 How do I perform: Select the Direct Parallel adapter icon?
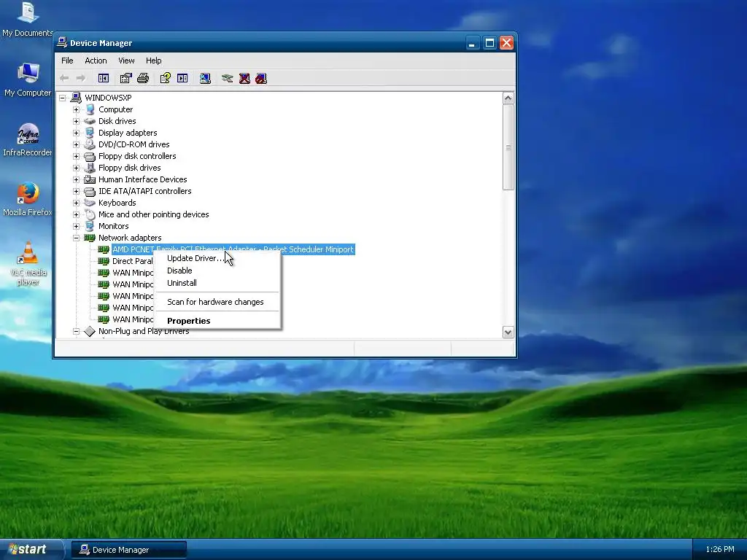pos(104,261)
